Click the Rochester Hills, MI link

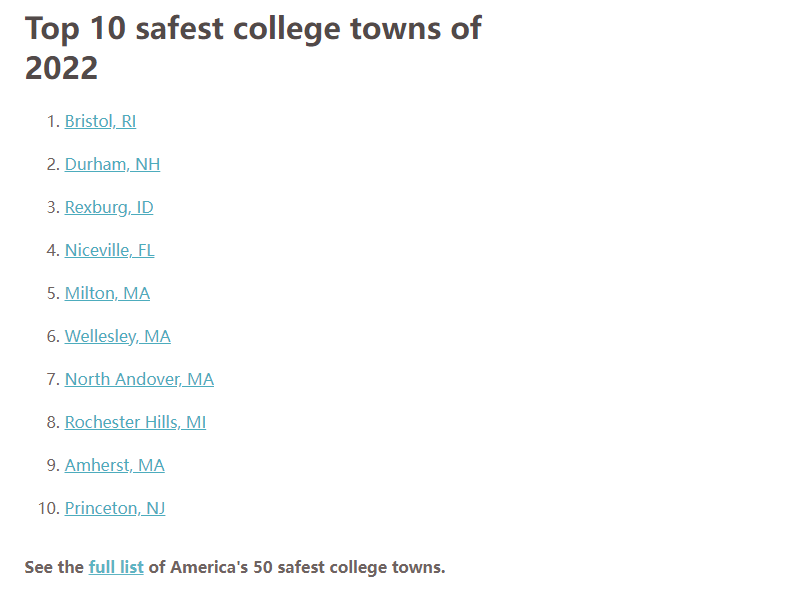point(135,422)
